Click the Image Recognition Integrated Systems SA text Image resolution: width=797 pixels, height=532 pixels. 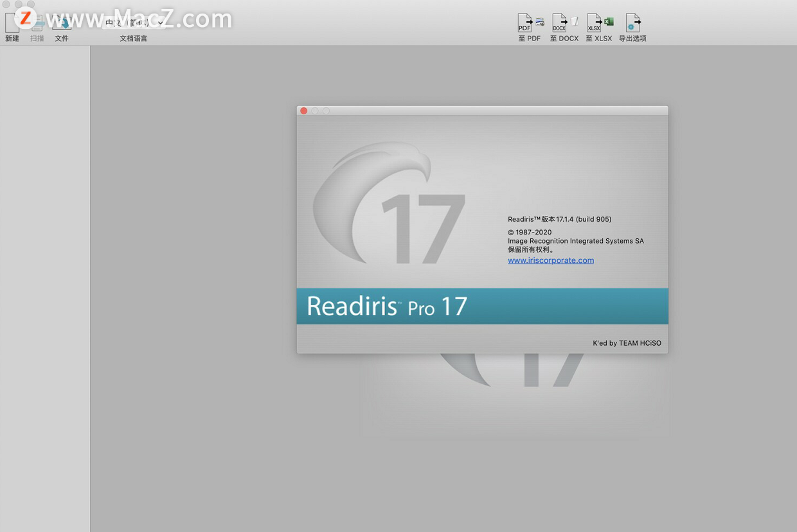tap(576, 241)
